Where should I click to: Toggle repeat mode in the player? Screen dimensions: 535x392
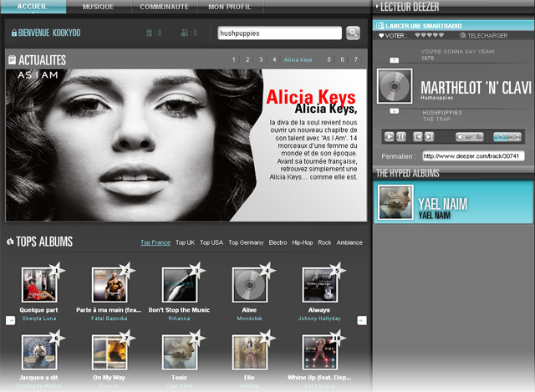pos(500,136)
